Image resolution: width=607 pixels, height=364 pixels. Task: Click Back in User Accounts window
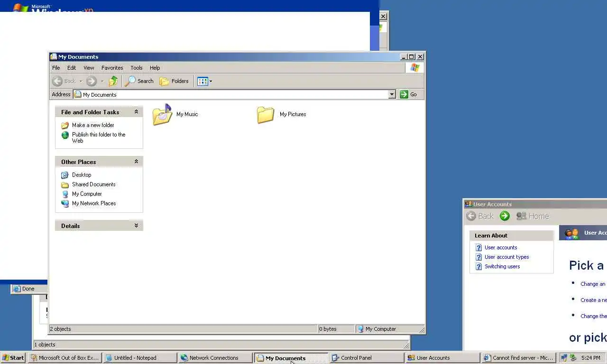click(480, 216)
